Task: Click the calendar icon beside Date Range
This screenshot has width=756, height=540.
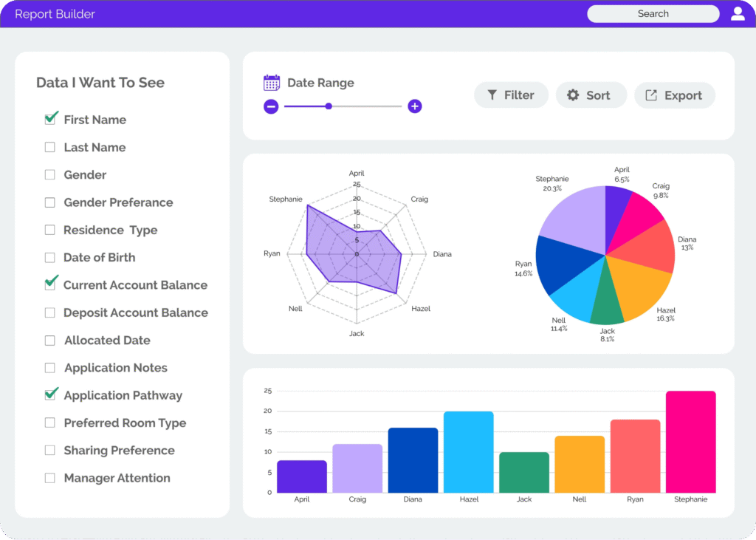Action: pos(272,83)
